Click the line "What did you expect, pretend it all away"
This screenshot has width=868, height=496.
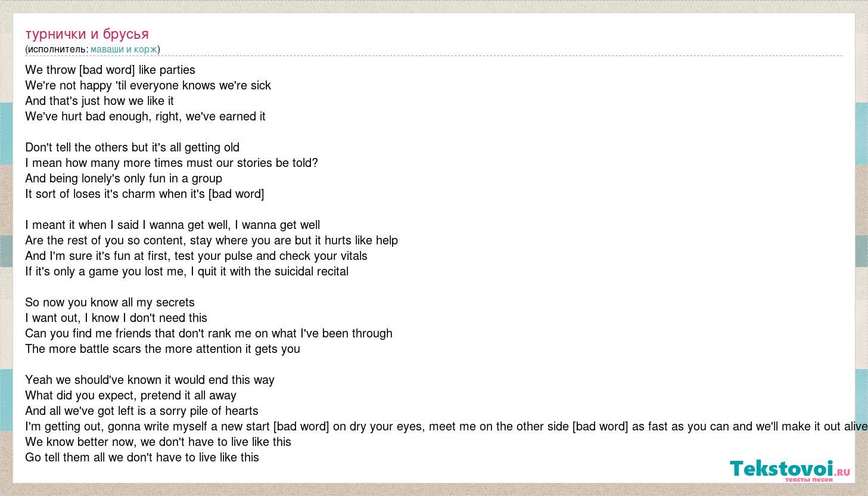[130, 395]
